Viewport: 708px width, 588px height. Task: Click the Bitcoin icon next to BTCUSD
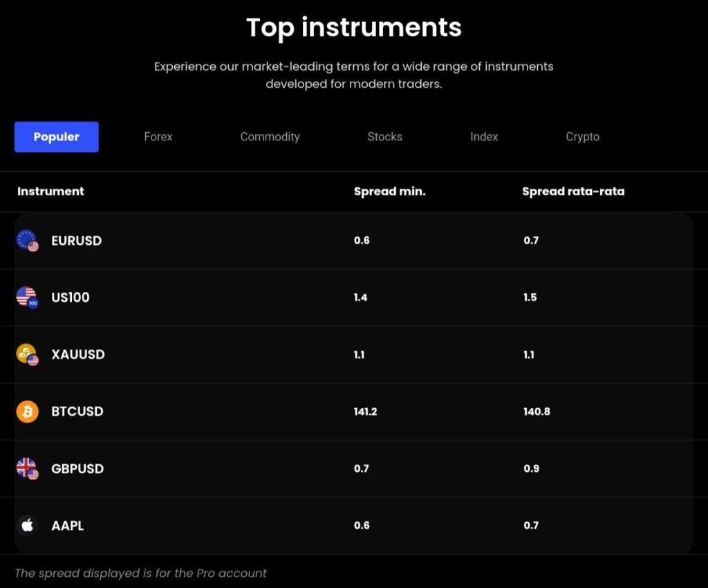28,411
